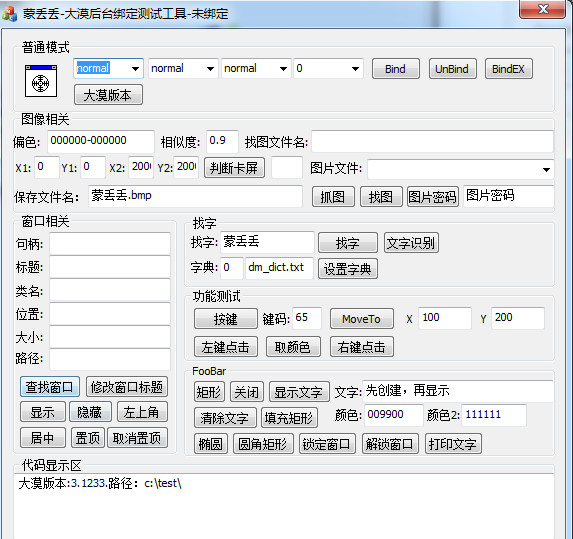Open the 图片文件 dropdown arrow
Image resolution: width=573 pixels, height=539 pixels.
pos(546,170)
